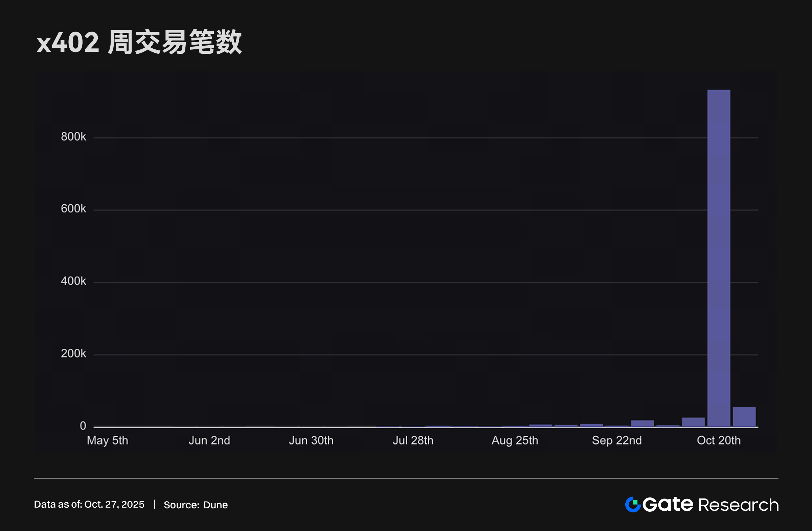Click the 0 y-axis label
The image size is (812, 531).
point(83,425)
